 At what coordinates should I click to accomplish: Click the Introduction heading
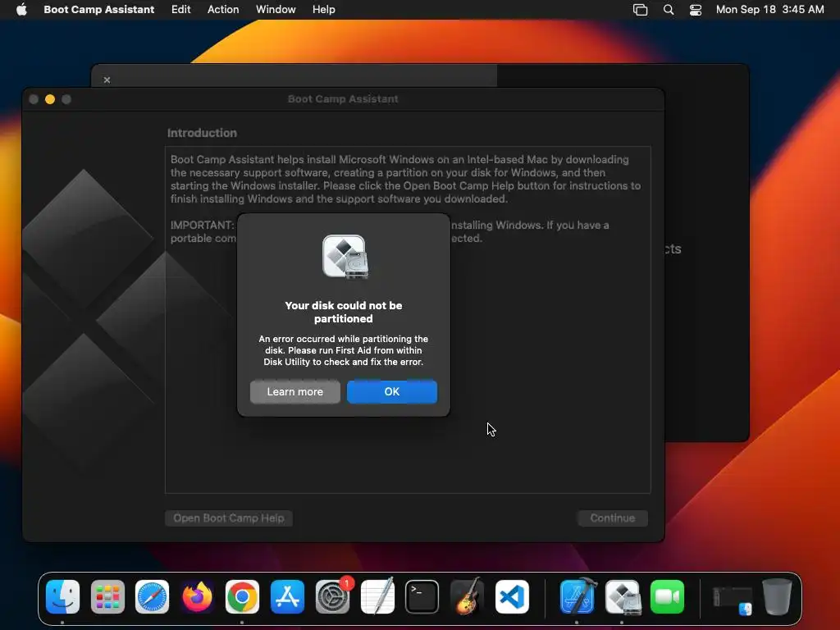pyautogui.click(x=202, y=133)
